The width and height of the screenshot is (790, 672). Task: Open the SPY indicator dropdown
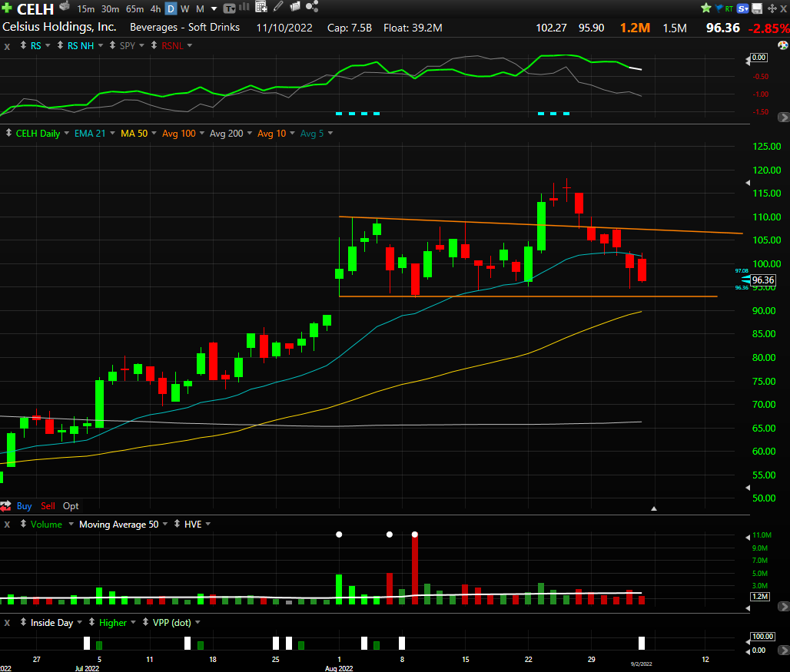pos(141,45)
